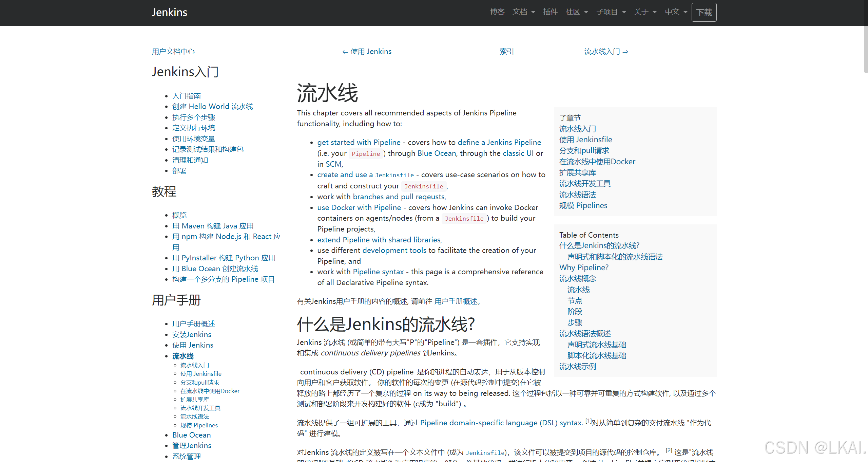The image size is (868, 462).
Task: Open the 插件 menu item
Action: tap(550, 12)
